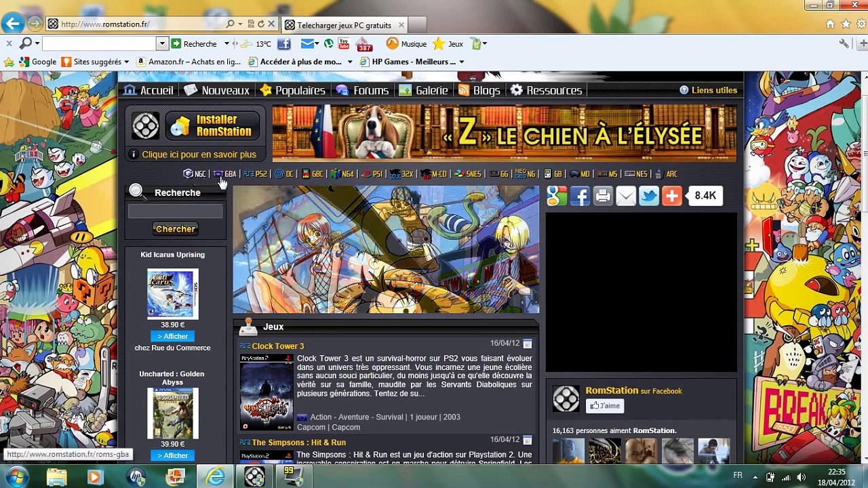Open Windows Start menu orb
This screenshot has width=868, height=488.
pos(16,477)
